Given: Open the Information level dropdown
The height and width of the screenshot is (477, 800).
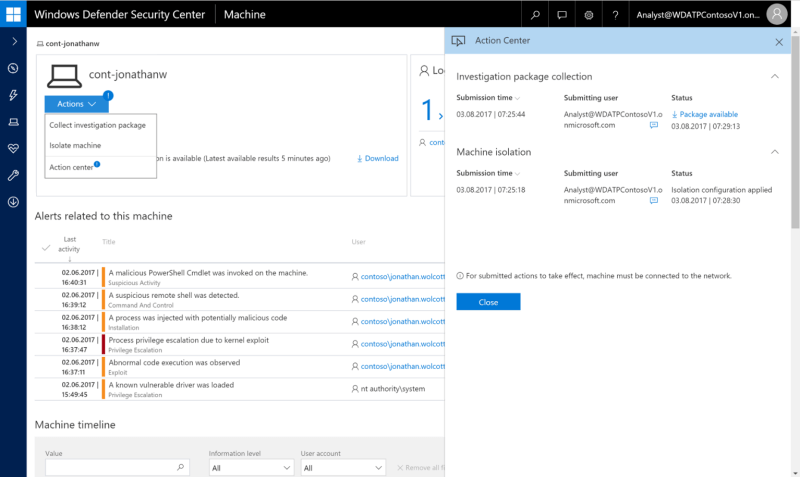Looking at the screenshot, I should pos(251,468).
